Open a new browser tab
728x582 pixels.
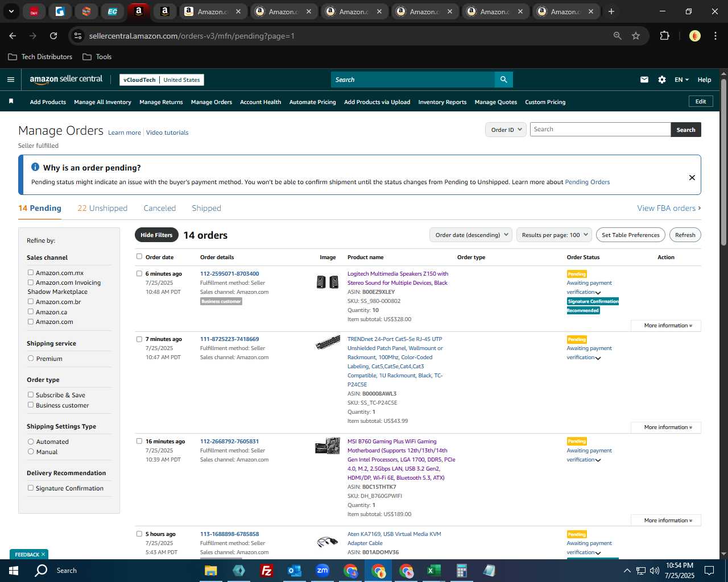pyautogui.click(x=611, y=11)
